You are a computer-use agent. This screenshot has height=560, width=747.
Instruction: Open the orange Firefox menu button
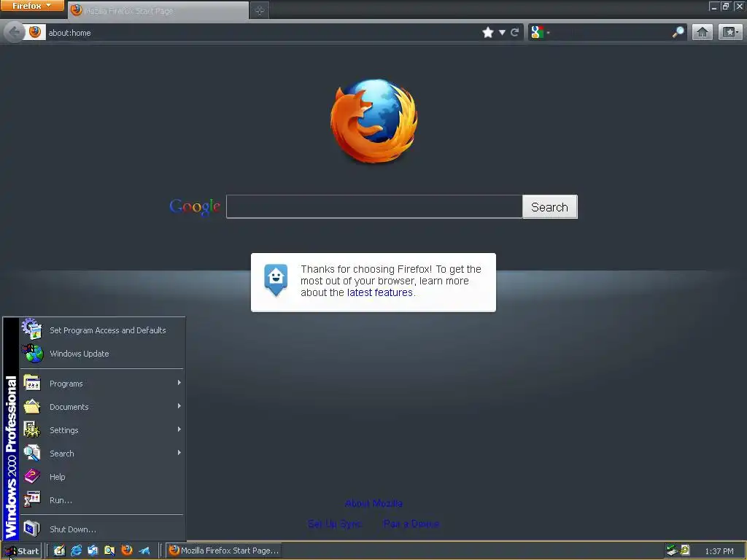(x=32, y=6)
